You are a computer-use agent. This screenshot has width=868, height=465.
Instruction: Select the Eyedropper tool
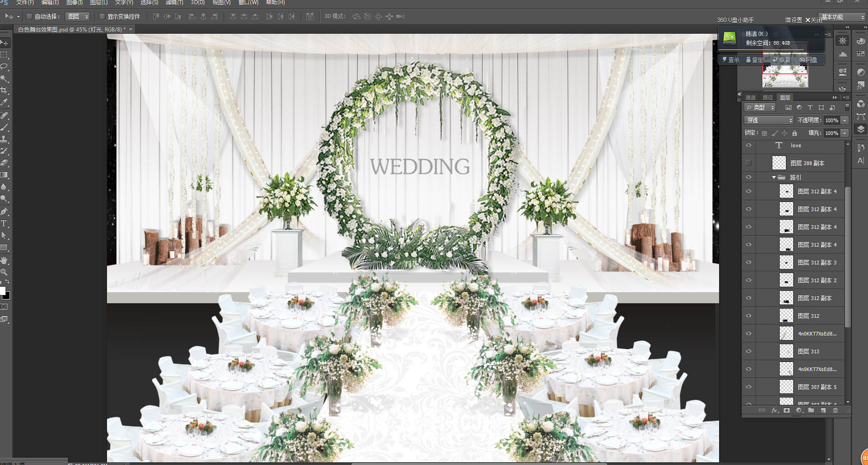[x=4, y=102]
